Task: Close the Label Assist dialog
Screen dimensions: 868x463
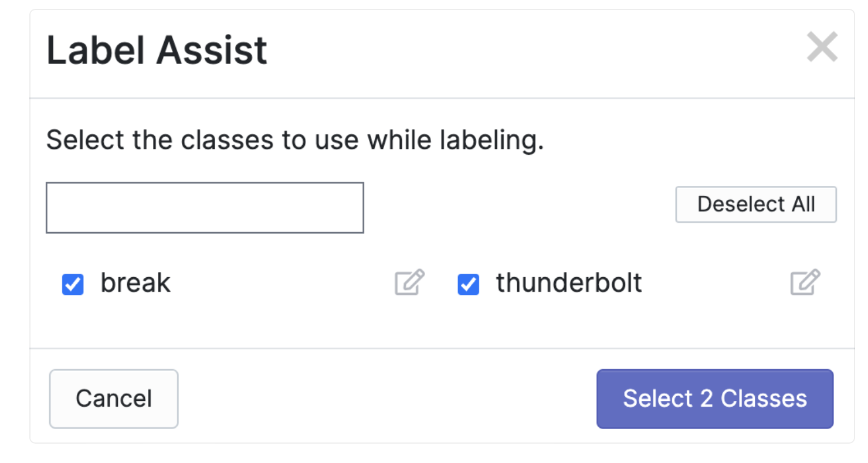Action: coord(822,47)
